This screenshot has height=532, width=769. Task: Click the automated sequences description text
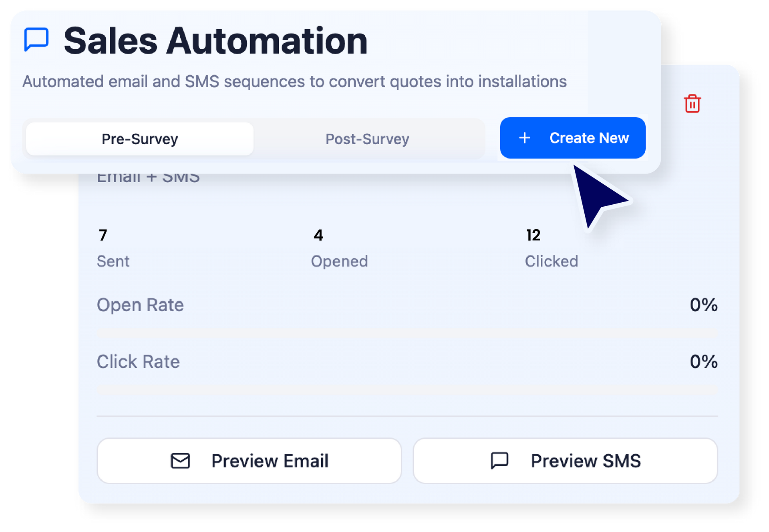[x=294, y=81]
